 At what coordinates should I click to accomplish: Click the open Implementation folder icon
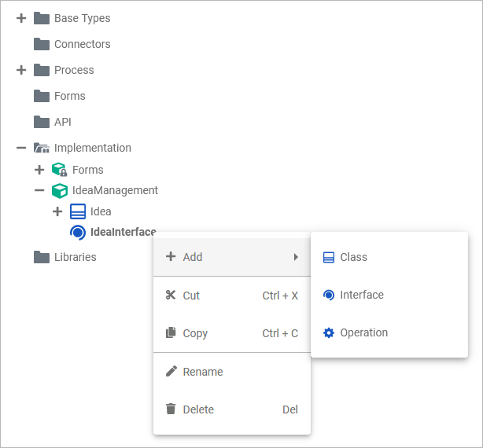tap(42, 148)
